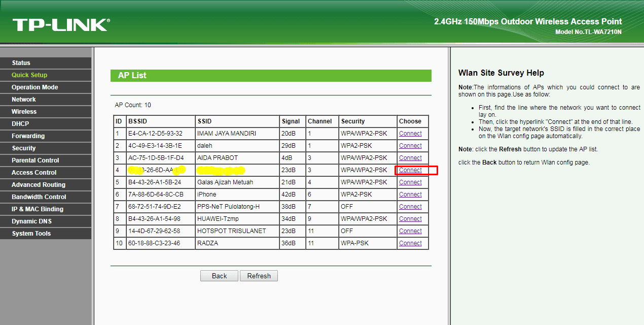Select BSSID 7A-88-6D-64-8C-CB cell
The image size is (644, 325).
(x=161, y=194)
